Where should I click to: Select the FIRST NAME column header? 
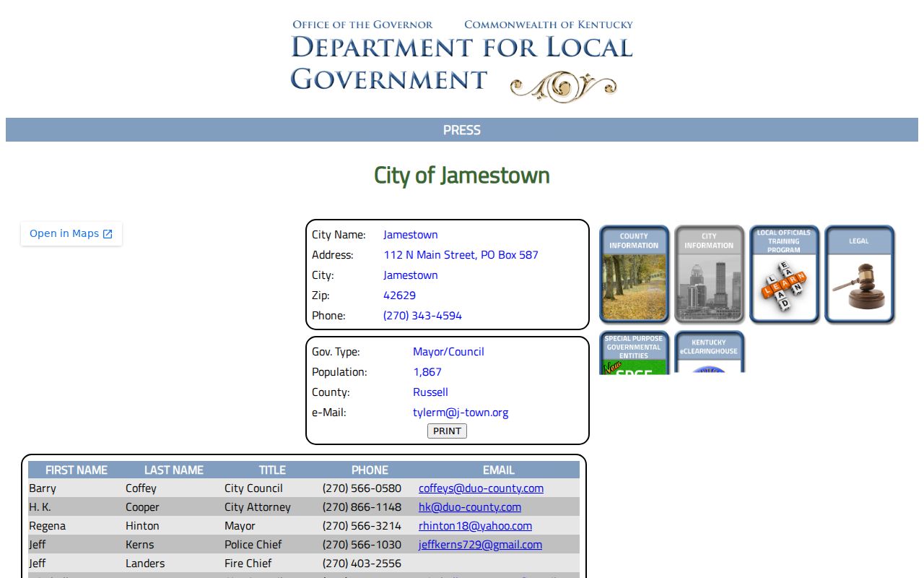pos(77,470)
